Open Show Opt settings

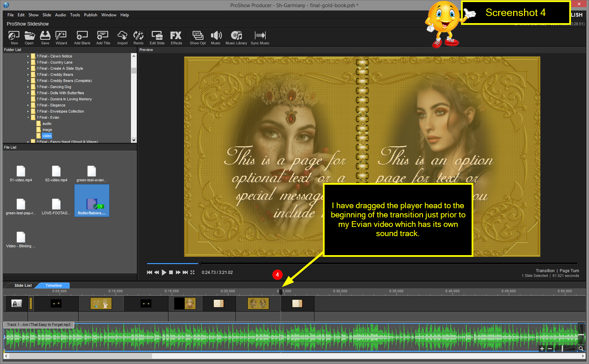[198, 37]
